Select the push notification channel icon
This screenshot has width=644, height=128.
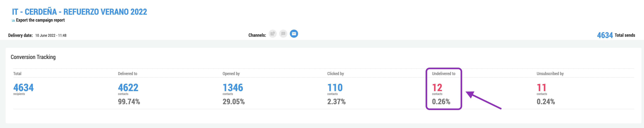[x=272, y=34]
